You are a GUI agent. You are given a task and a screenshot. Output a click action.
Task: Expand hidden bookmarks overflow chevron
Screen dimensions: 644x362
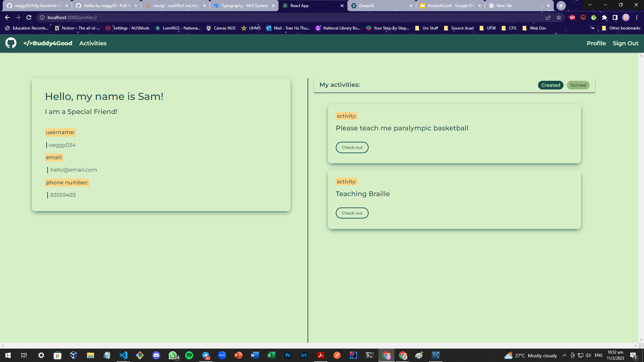[593, 28]
